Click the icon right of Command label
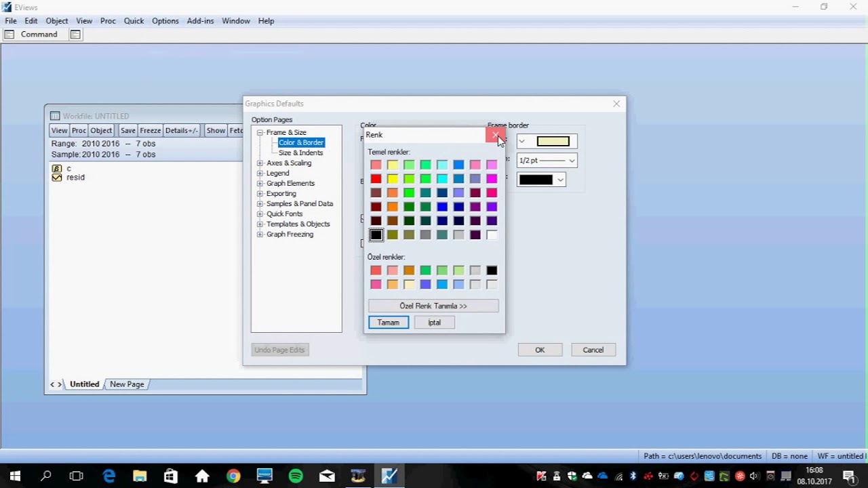The width and height of the screenshot is (868, 488). (75, 35)
